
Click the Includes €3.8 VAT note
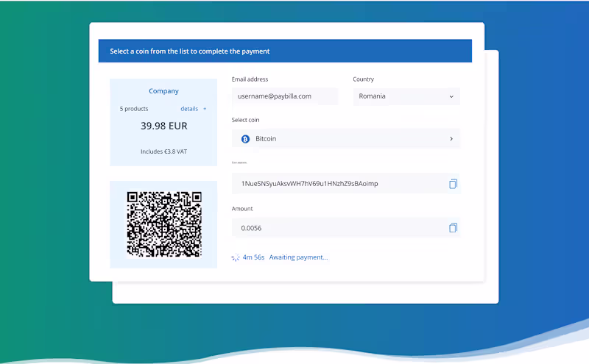tap(163, 151)
